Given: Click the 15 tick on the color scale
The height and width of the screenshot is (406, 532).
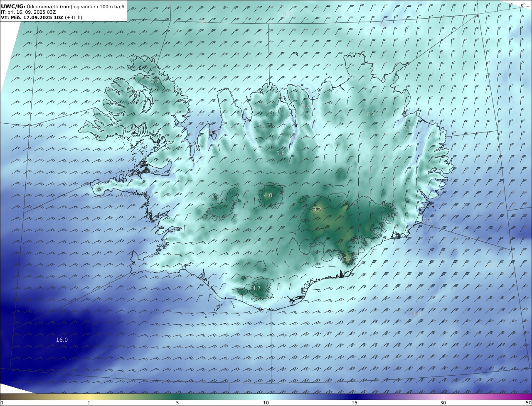Looking at the screenshot, I should click(355, 403).
